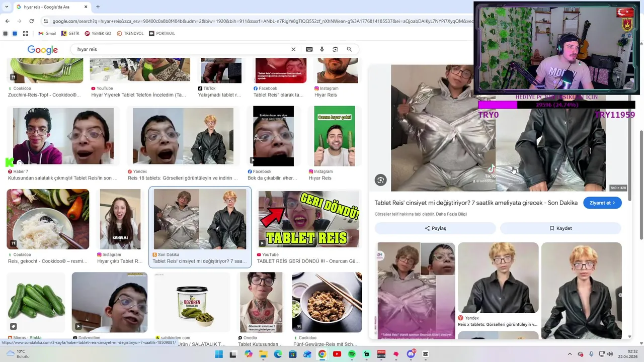Open the YEMEK GO bookmark

click(98, 34)
